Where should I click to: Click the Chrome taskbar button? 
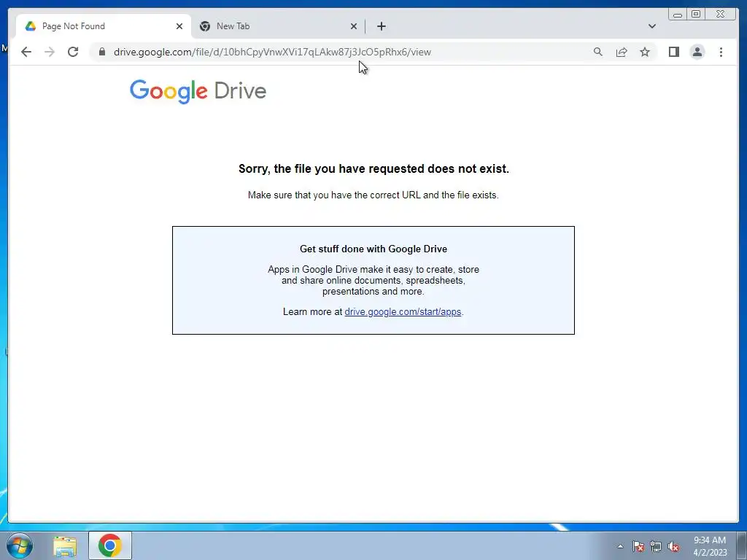[110, 545]
